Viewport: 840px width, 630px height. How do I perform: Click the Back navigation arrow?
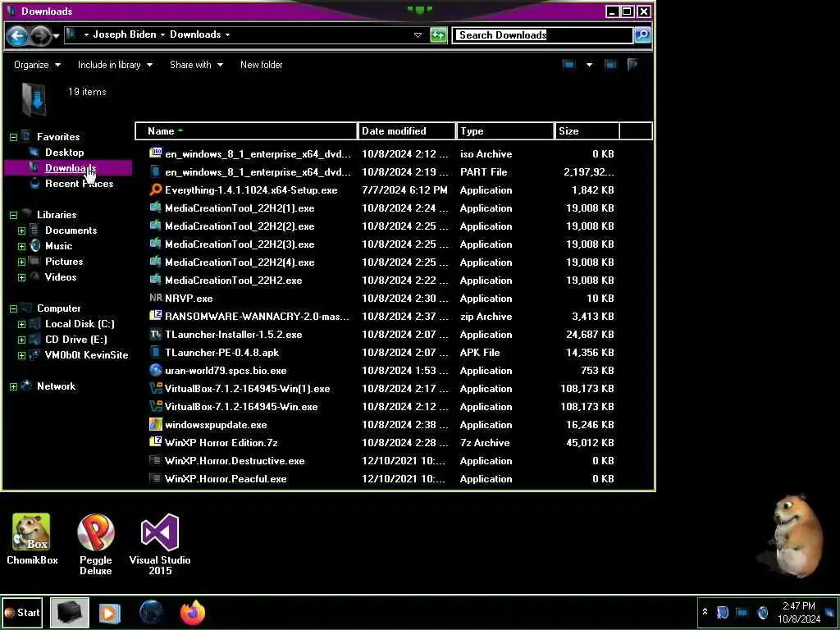point(16,36)
